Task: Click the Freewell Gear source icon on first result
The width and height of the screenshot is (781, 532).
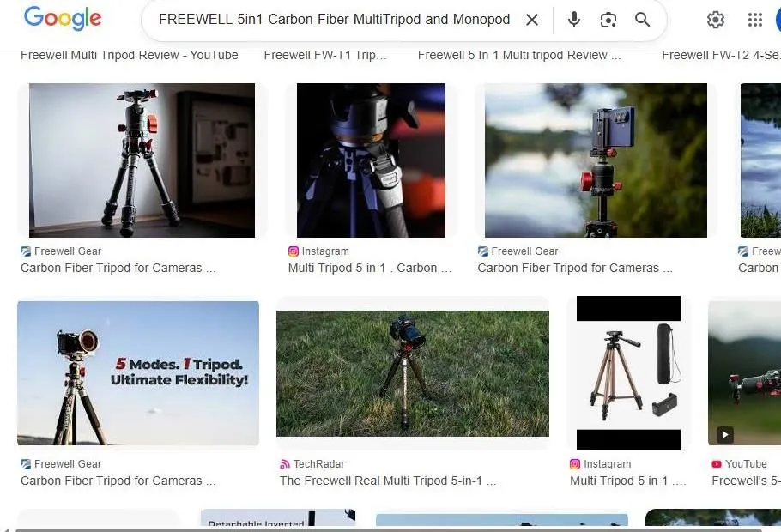Action: [x=25, y=251]
